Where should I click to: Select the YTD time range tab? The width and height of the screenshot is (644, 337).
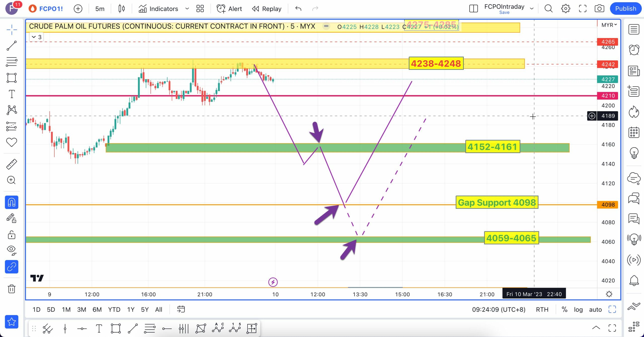(114, 309)
